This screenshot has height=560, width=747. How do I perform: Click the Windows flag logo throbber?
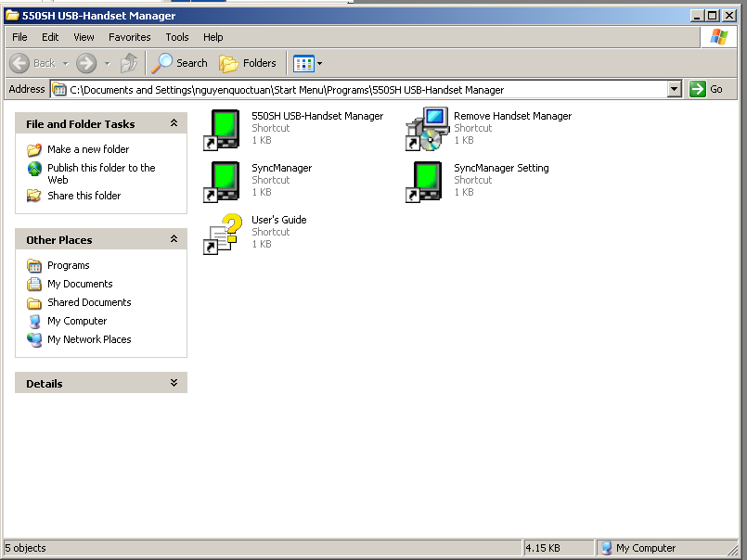point(718,37)
